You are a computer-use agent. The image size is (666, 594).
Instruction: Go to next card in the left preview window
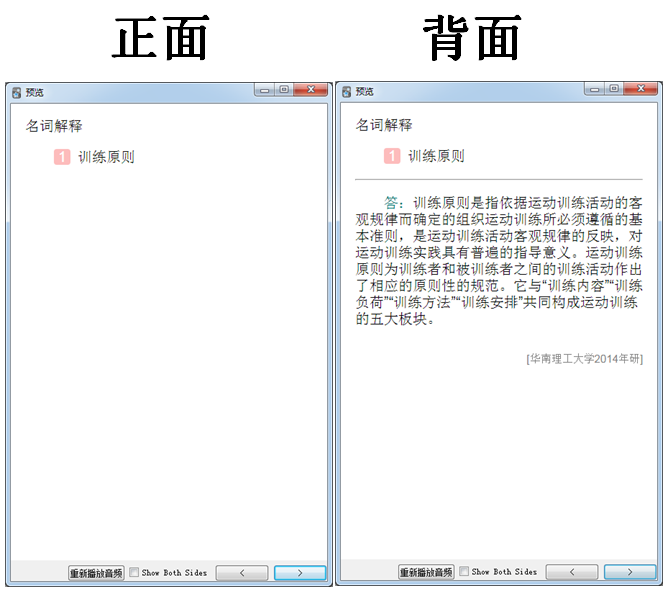click(300, 573)
